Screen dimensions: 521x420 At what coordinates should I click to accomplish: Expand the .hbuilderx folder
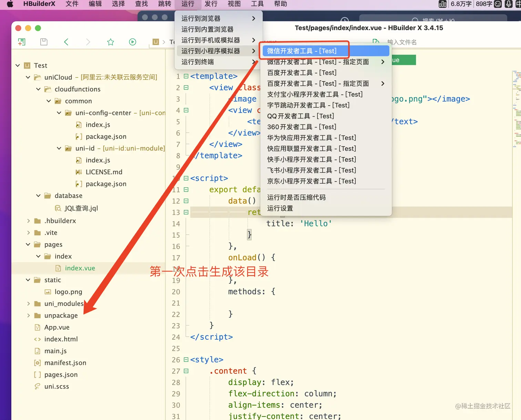coord(28,221)
